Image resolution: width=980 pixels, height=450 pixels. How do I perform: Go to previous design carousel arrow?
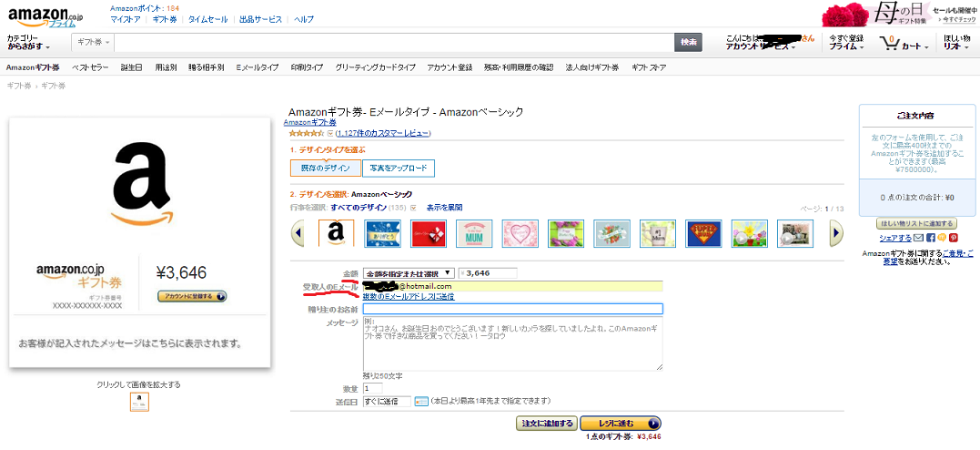point(298,234)
